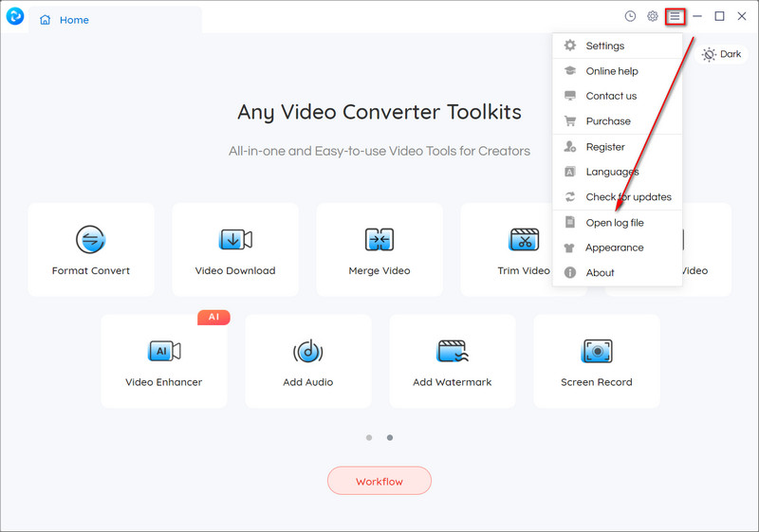The image size is (759, 532).
Task: Open the Add Watermark tool icon
Action: coord(453,351)
